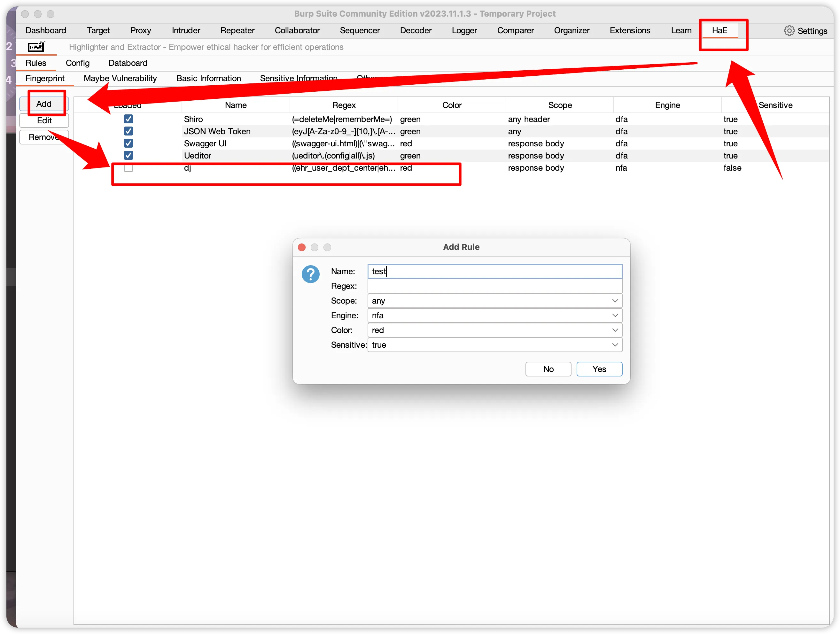
Task: Confirm the new rule with Yes
Action: pos(599,369)
